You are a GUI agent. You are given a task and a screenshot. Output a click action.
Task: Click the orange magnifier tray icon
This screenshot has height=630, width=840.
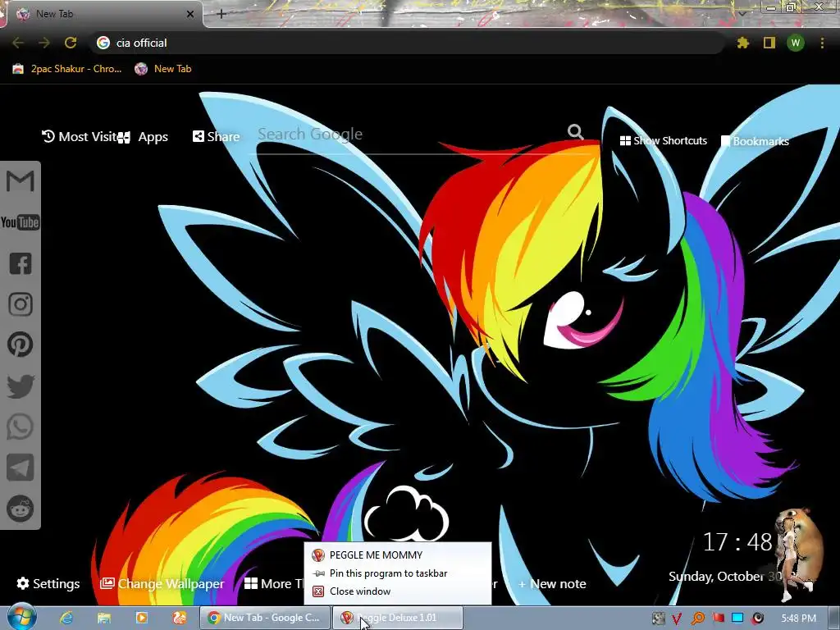click(697, 619)
